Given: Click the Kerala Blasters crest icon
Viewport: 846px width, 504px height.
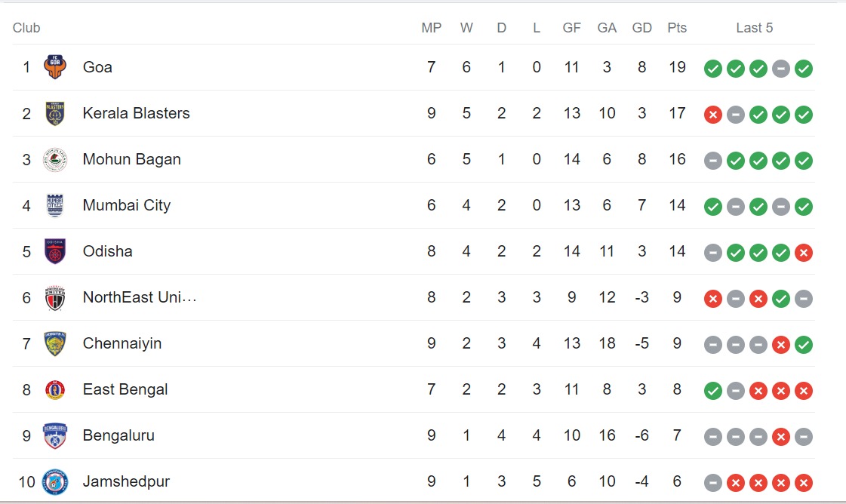Looking at the screenshot, I should 55,113.
